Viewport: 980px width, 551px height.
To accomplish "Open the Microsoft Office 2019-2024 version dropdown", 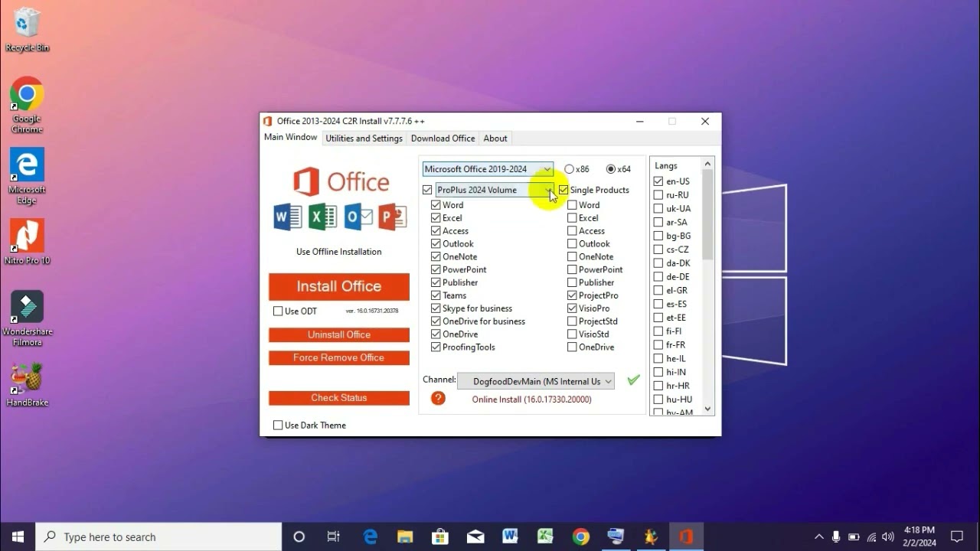I will [488, 169].
